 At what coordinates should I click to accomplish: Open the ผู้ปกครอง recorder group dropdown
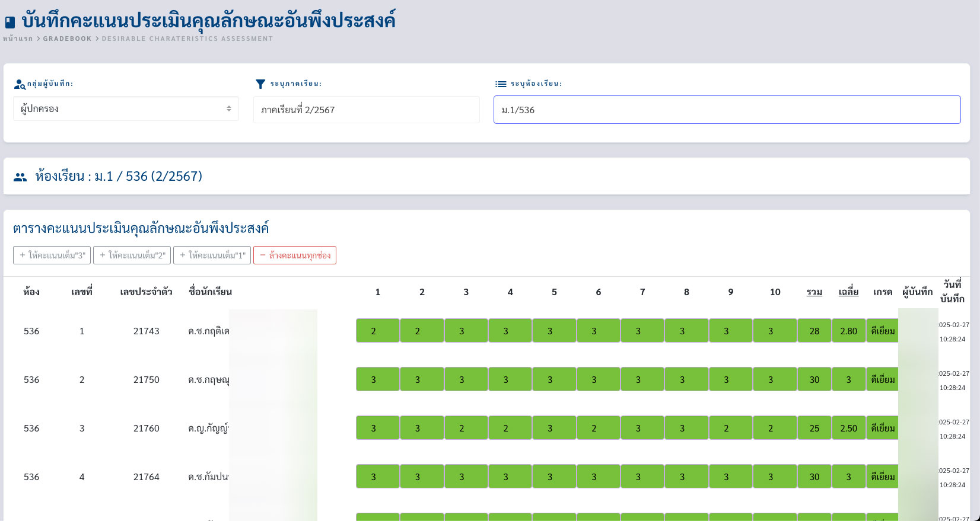click(x=126, y=109)
